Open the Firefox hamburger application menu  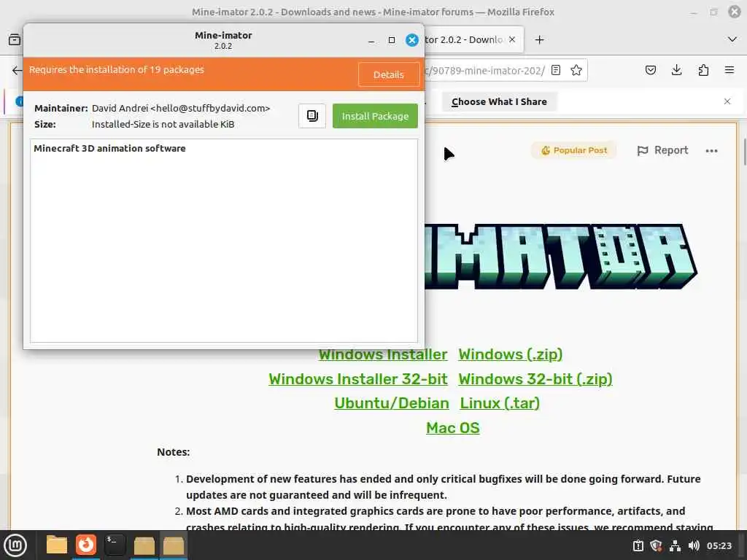point(729,71)
